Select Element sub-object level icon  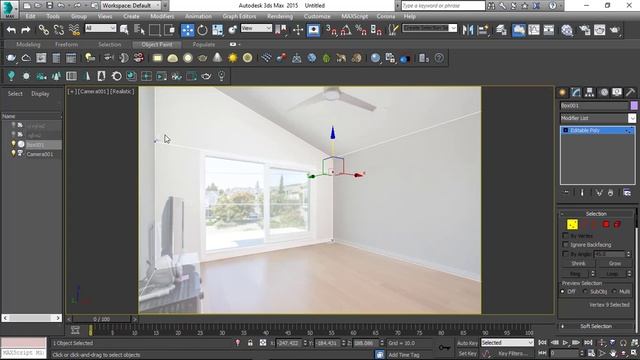[617, 224]
